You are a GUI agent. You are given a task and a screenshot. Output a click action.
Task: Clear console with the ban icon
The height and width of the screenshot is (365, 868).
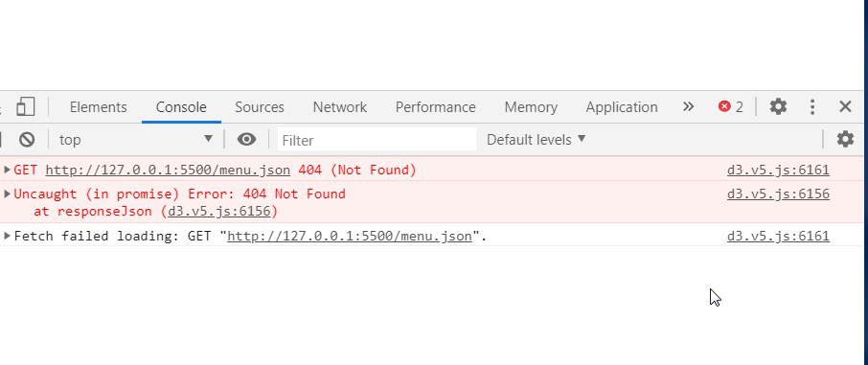(27, 140)
